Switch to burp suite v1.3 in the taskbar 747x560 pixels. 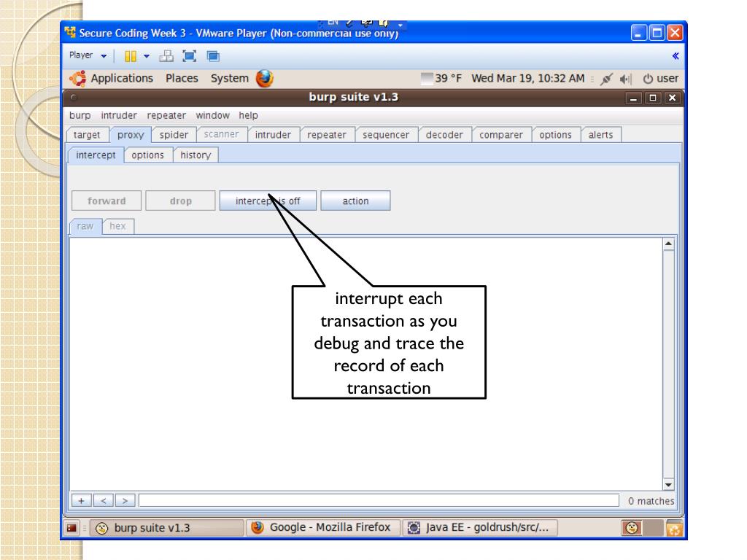pos(167,528)
